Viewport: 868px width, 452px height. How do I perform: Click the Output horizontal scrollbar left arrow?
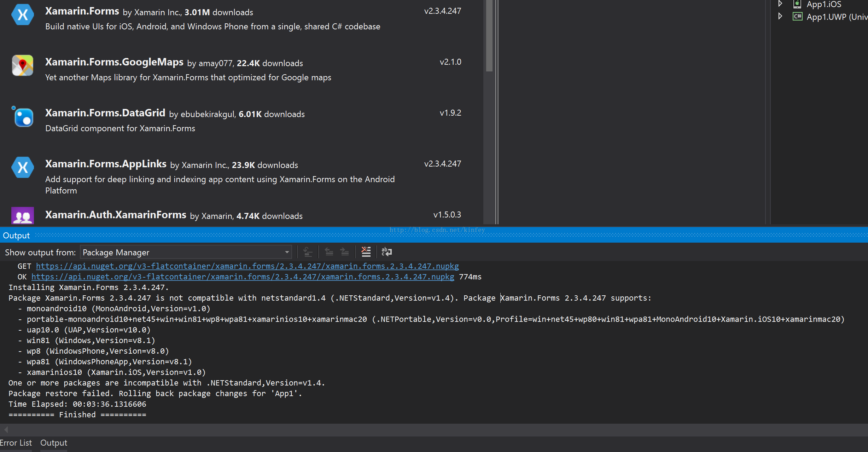coord(6,430)
